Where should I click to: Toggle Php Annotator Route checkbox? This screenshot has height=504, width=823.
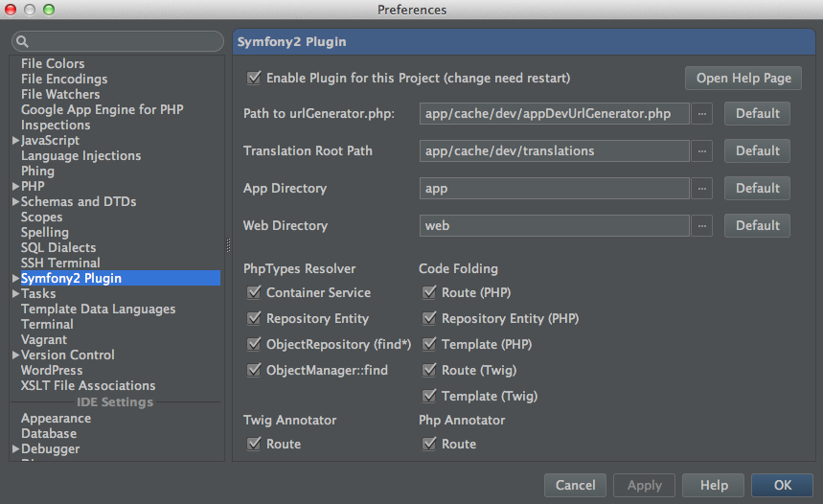(429, 445)
